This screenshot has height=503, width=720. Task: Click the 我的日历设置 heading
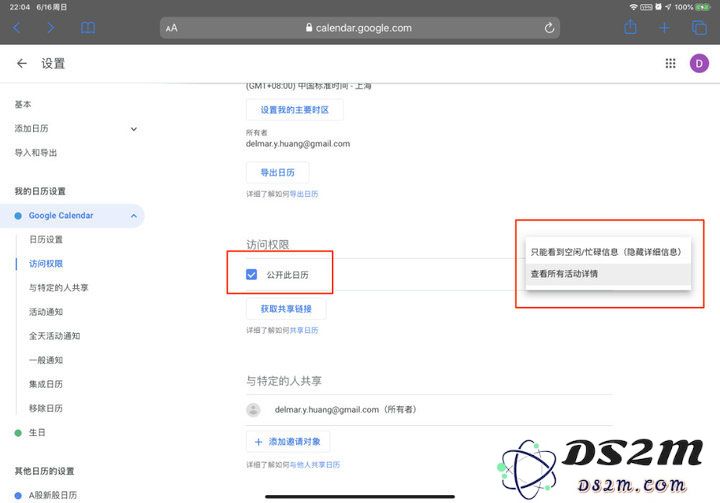click(x=40, y=191)
